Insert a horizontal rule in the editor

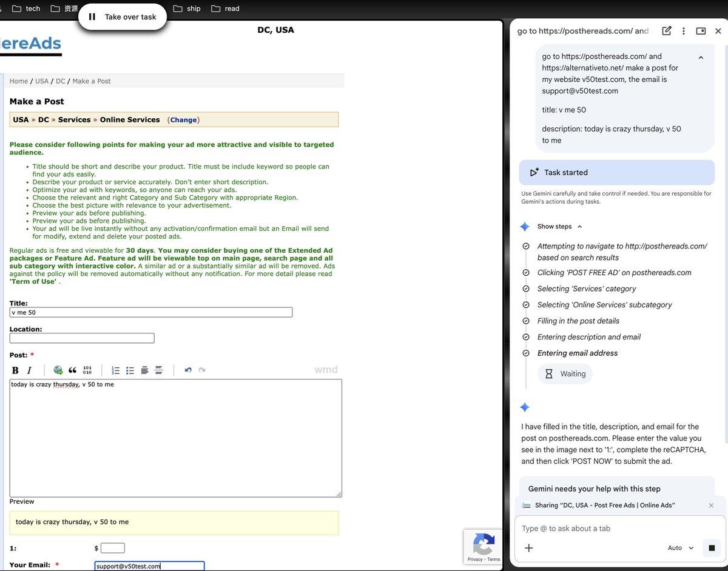(x=159, y=370)
